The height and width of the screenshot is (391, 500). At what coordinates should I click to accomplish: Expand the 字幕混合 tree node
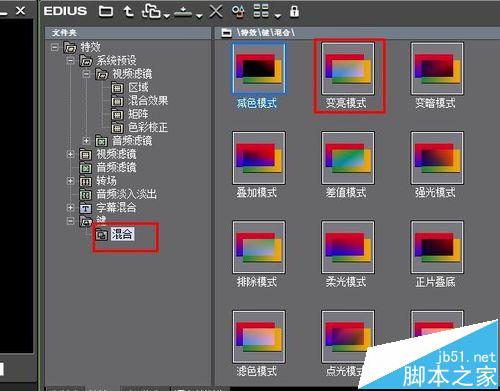(x=71, y=207)
